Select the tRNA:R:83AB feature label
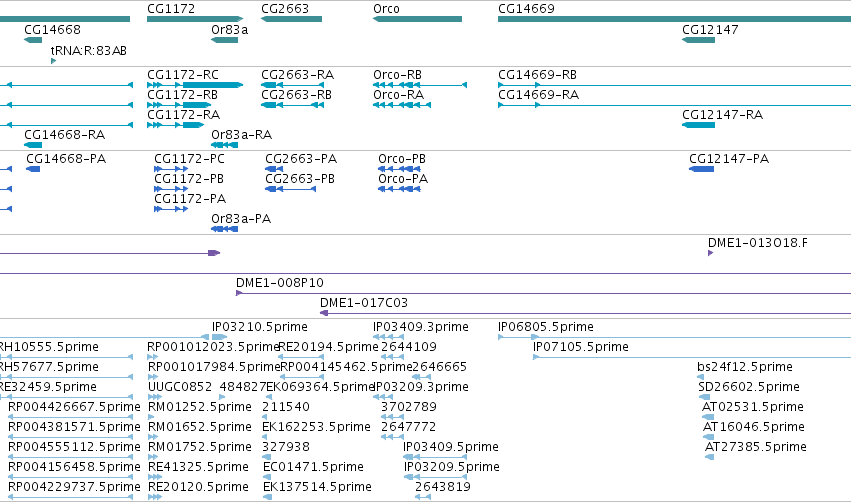 [89, 50]
